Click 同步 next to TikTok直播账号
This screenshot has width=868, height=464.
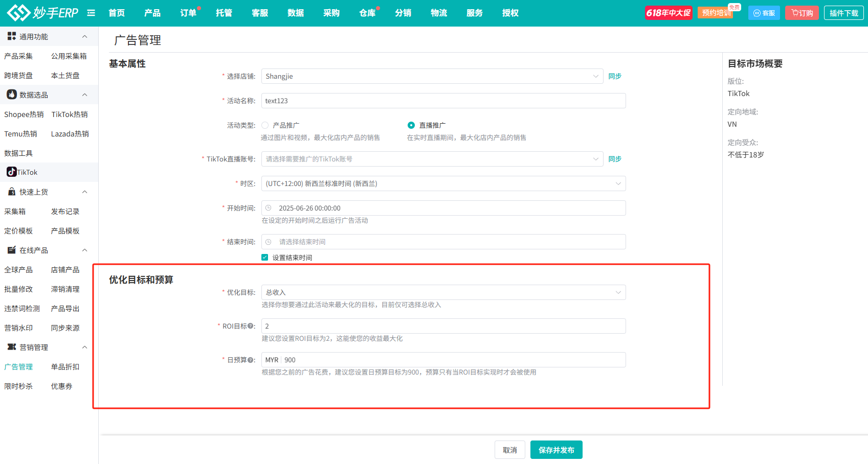(x=615, y=159)
